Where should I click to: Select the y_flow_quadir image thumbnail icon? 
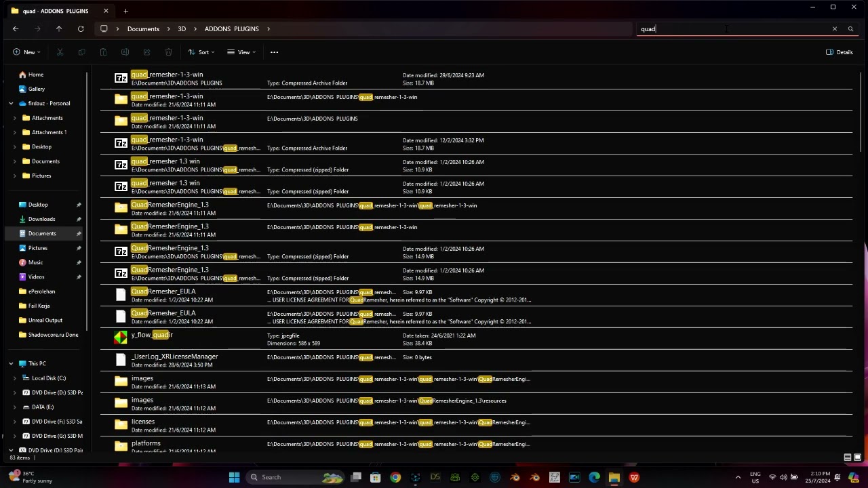click(121, 338)
